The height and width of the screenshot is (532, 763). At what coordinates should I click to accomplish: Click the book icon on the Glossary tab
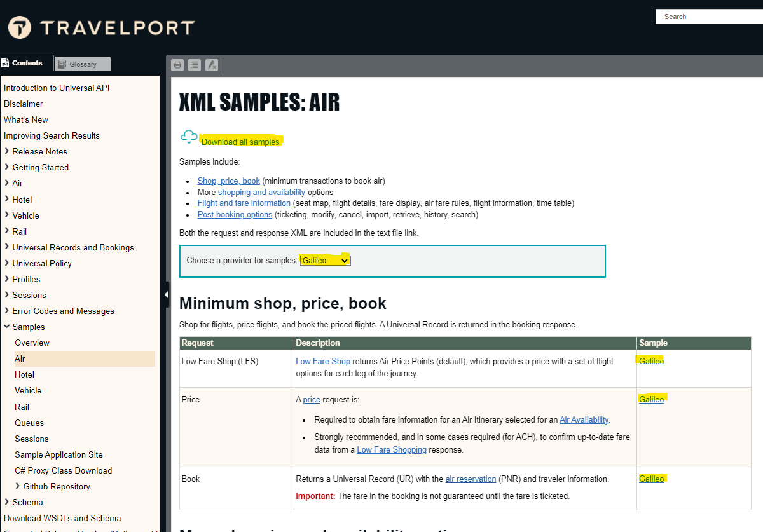pos(62,64)
